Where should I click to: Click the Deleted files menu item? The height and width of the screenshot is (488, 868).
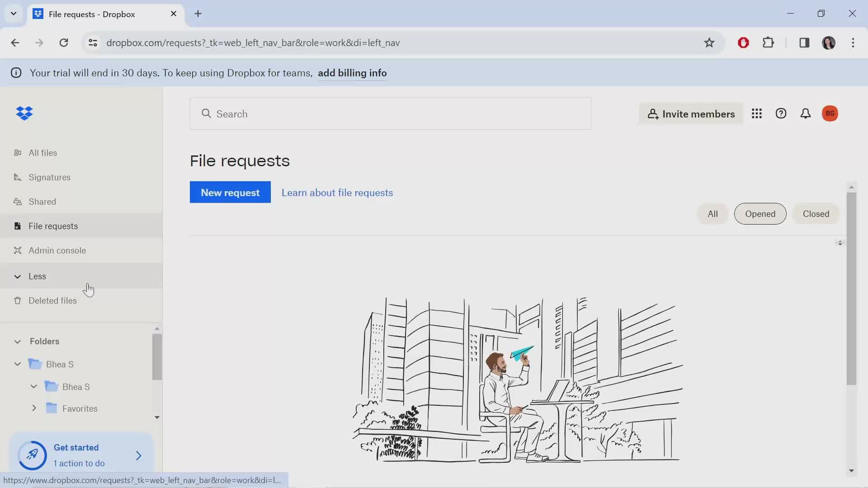tap(52, 300)
